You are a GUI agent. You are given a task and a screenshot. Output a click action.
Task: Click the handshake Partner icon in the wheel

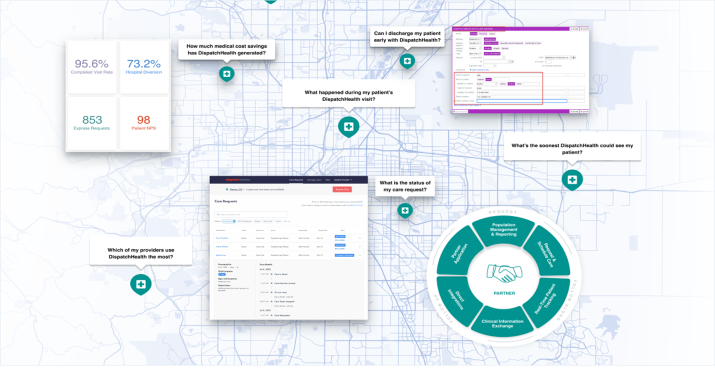click(504, 273)
